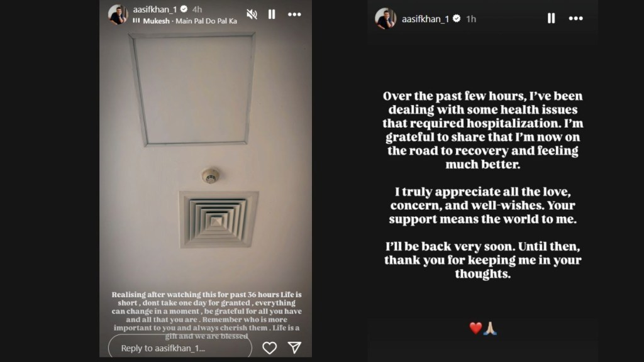This screenshot has height=362, width=644.
Task: Open the Mukesh Main Pal Do Pal Ka music label
Action: tap(190, 21)
